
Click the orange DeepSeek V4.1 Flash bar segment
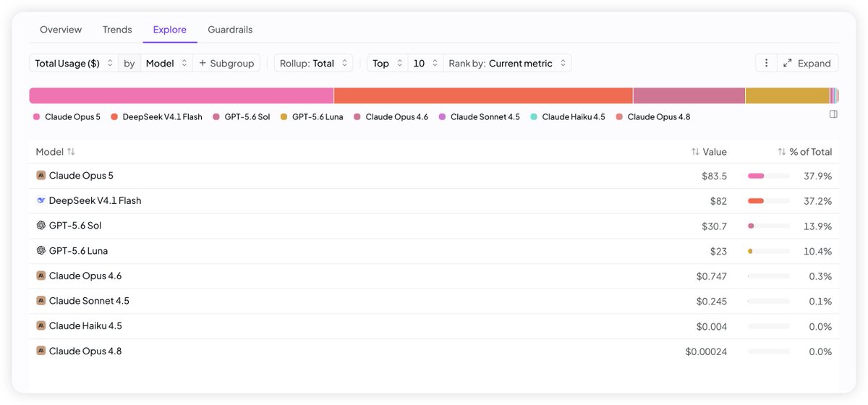[x=483, y=95]
